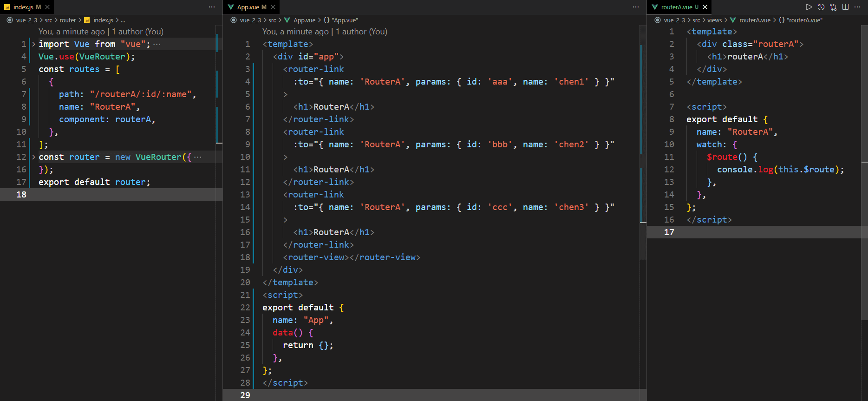Open more actions menu in App.vue group
This screenshot has width=868, height=401.
click(x=636, y=7)
